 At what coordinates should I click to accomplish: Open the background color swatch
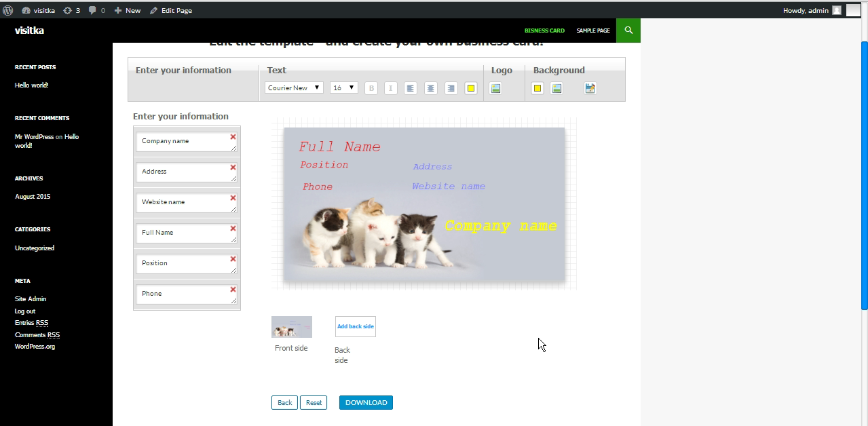click(x=537, y=88)
